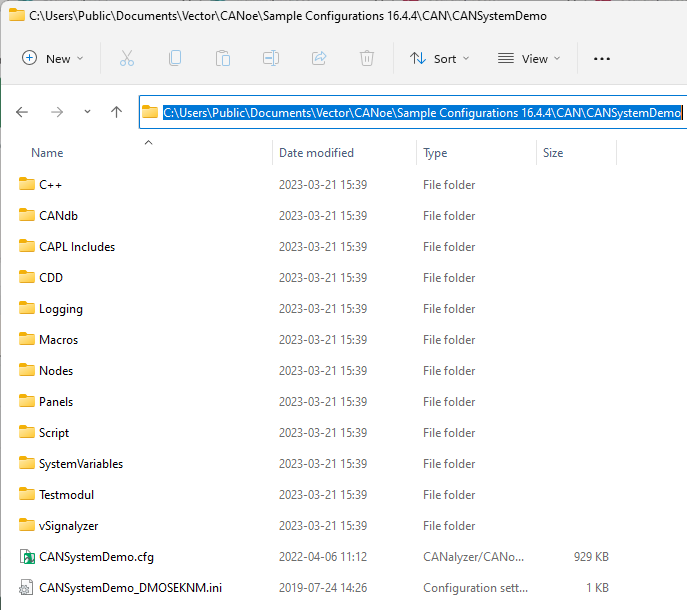Click the folder icon in address bar
The height and width of the screenshot is (610, 687).
coord(150,112)
